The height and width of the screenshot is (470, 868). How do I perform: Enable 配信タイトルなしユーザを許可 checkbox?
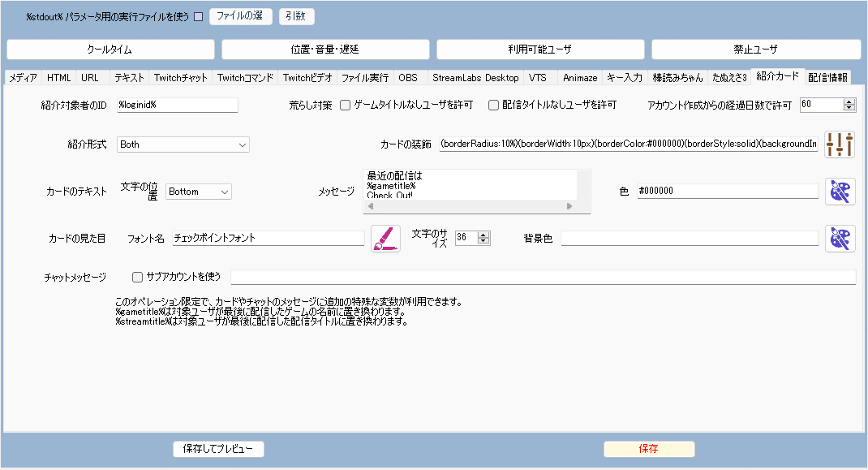tap(493, 105)
